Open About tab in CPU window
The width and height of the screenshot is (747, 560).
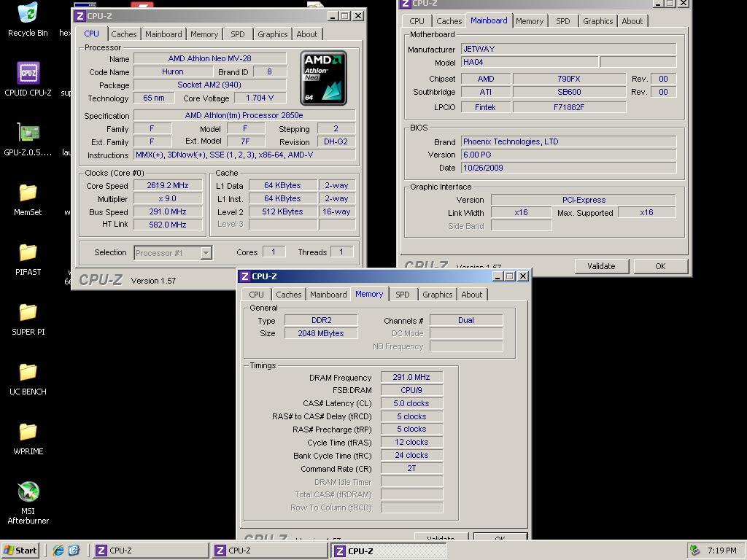(307, 34)
